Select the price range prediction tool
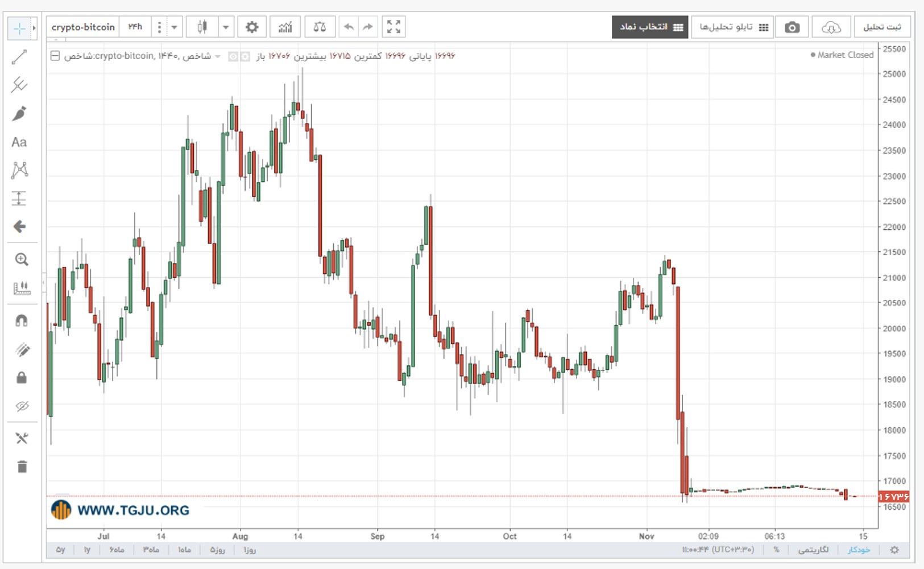 click(19, 198)
